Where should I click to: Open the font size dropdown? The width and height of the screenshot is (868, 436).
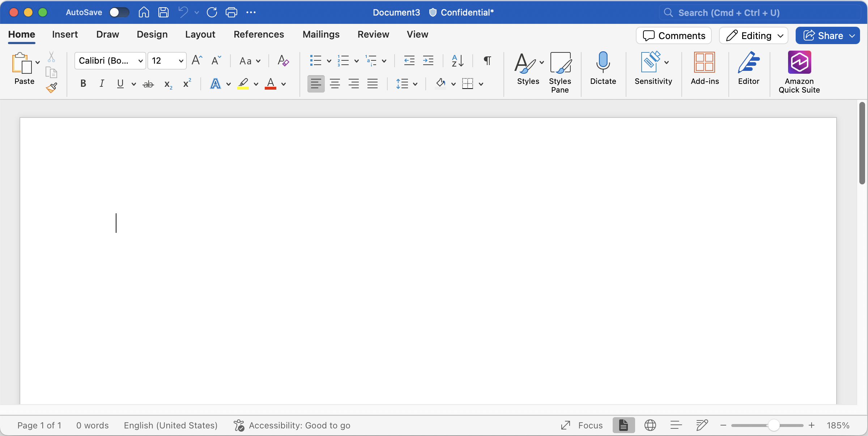coord(181,61)
